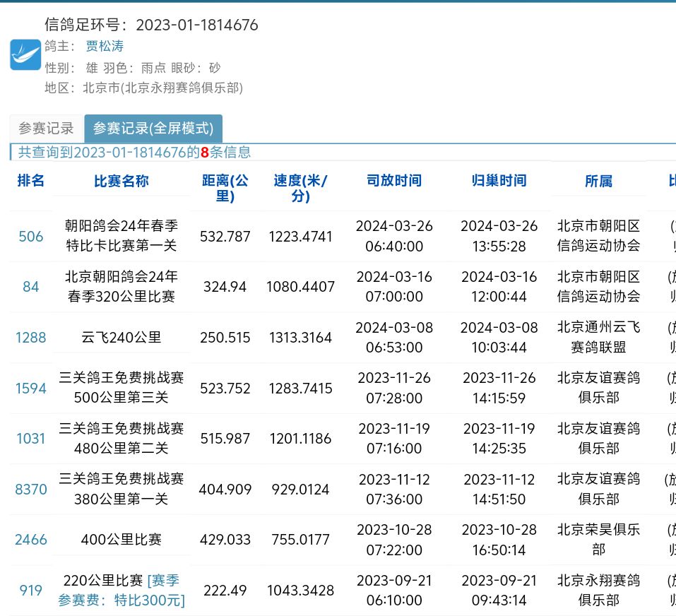The image size is (676, 616).
Task: Click 所属 column header
Action: click(x=598, y=182)
